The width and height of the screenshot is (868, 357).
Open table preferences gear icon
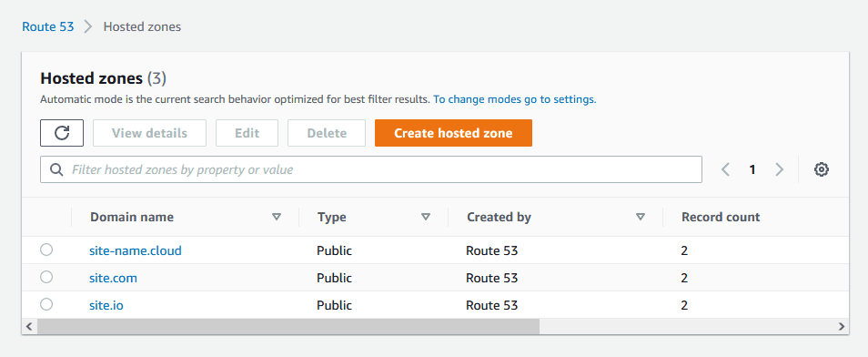(x=822, y=169)
